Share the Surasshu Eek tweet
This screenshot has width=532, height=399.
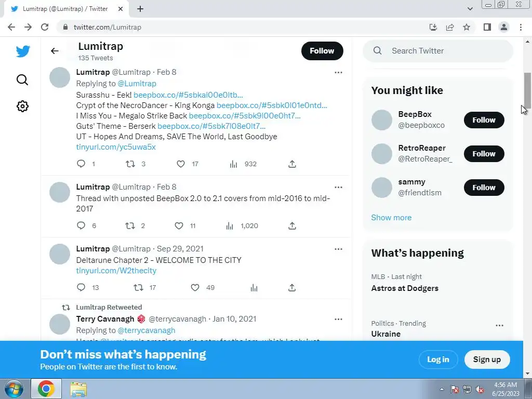pos(292,164)
